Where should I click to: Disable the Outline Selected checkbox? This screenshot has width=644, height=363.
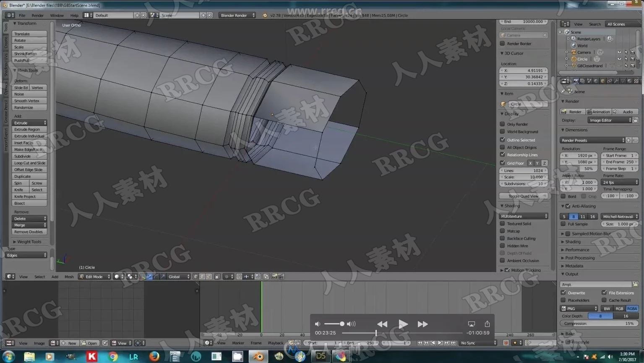(502, 140)
